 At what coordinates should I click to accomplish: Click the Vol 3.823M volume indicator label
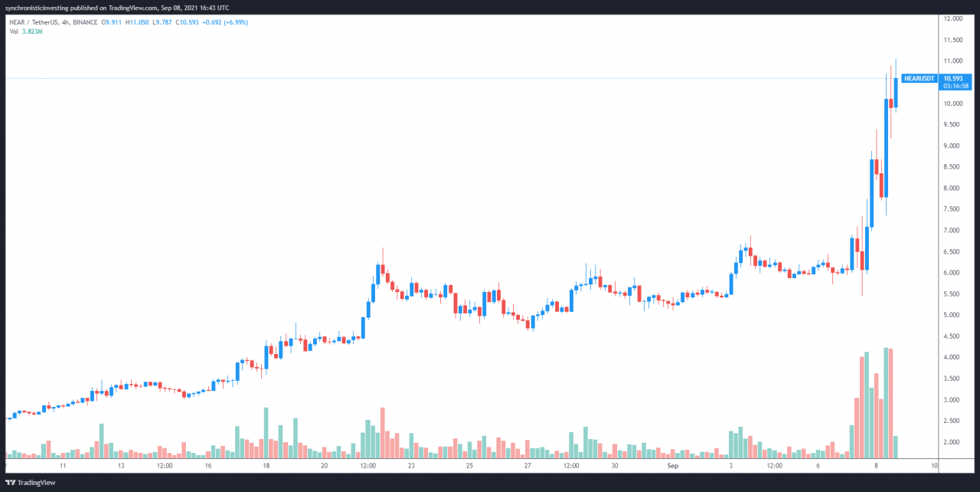[25, 31]
